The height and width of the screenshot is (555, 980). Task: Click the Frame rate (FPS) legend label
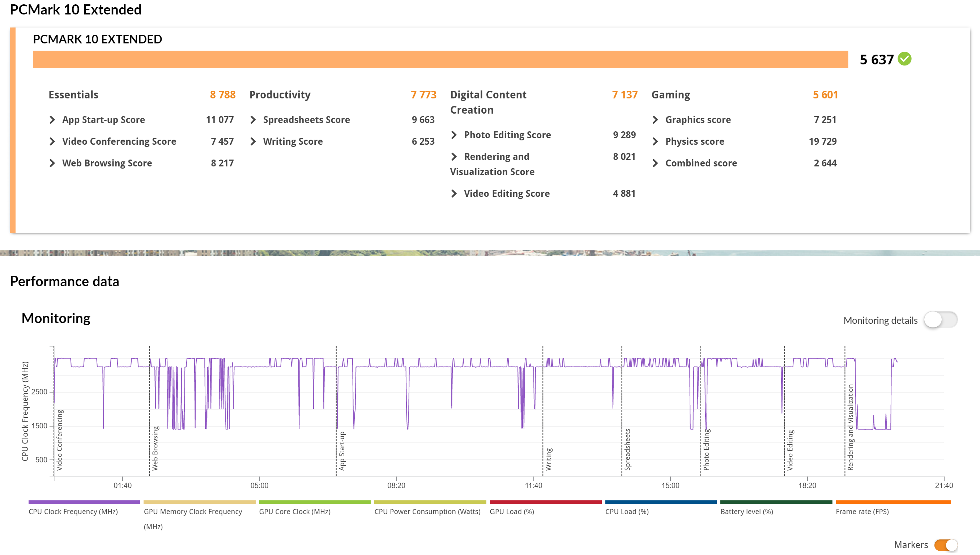pos(862,512)
